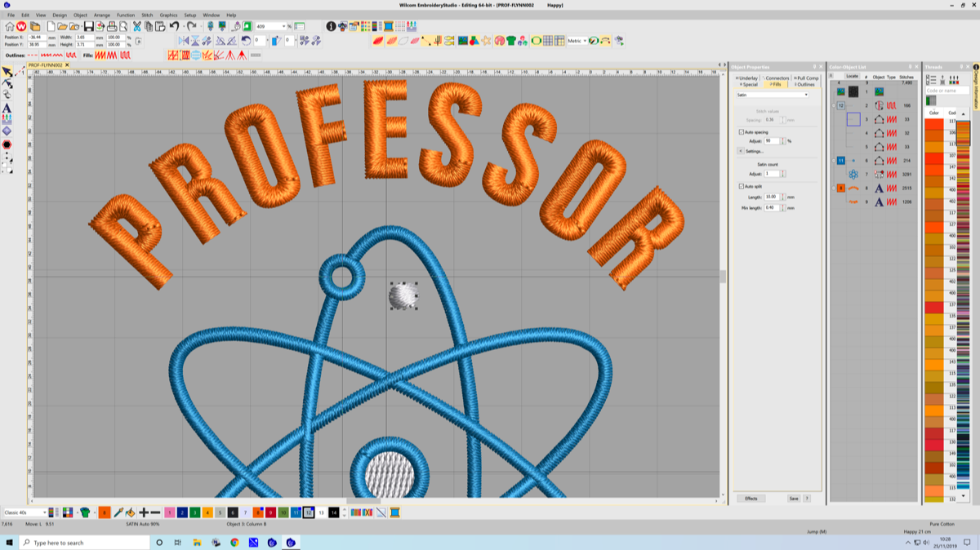Open the Arrange menu
Viewport: 980px width, 550px height.
pos(102,15)
